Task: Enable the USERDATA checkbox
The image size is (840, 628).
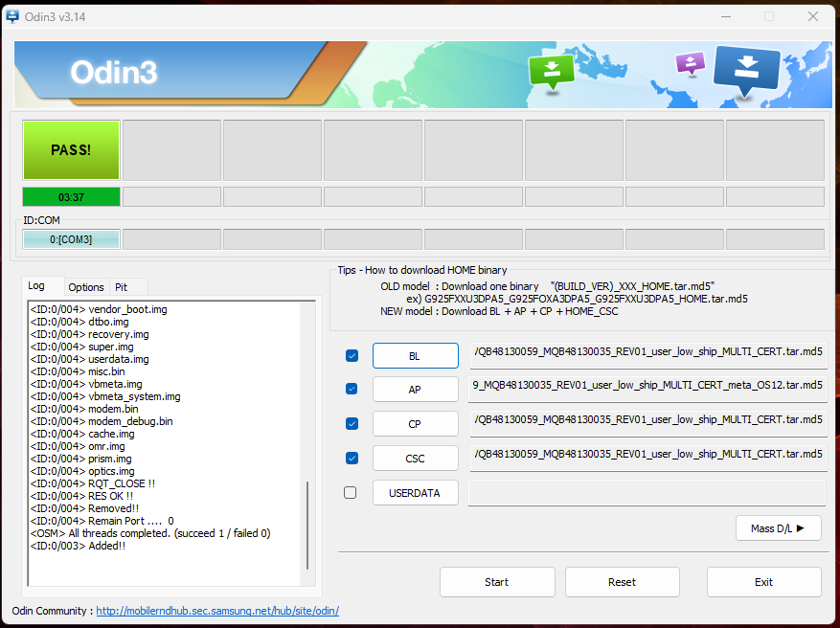Action: click(x=350, y=492)
